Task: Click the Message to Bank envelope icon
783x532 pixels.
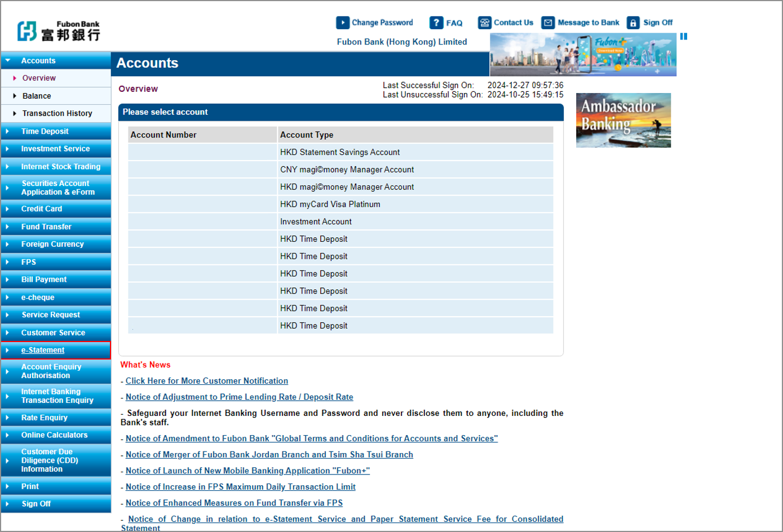Action: coord(548,23)
